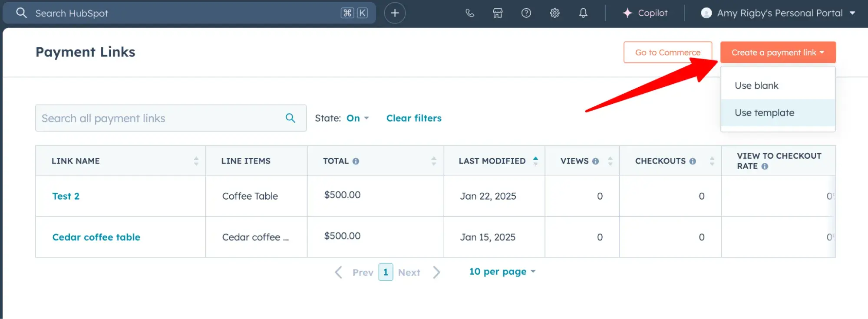Open the 10 per page dropdown
This screenshot has height=319, width=868.
point(502,272)
